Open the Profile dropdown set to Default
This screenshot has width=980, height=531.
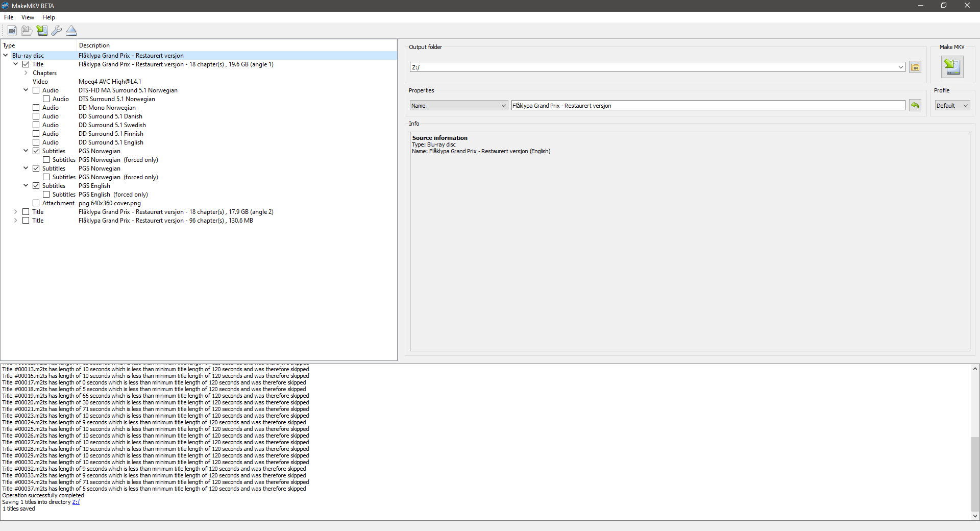tap(951, 105)
